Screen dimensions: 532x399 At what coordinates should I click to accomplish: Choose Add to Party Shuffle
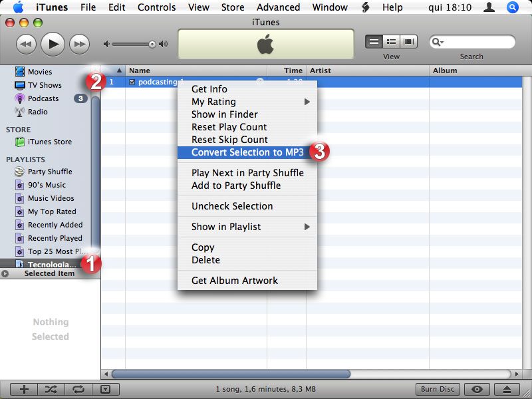247,186
